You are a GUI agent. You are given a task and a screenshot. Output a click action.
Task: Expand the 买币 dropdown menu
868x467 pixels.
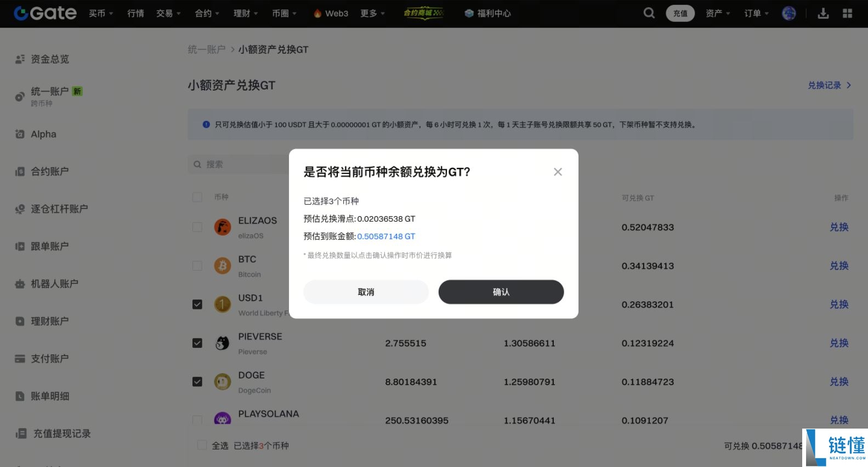101,13
